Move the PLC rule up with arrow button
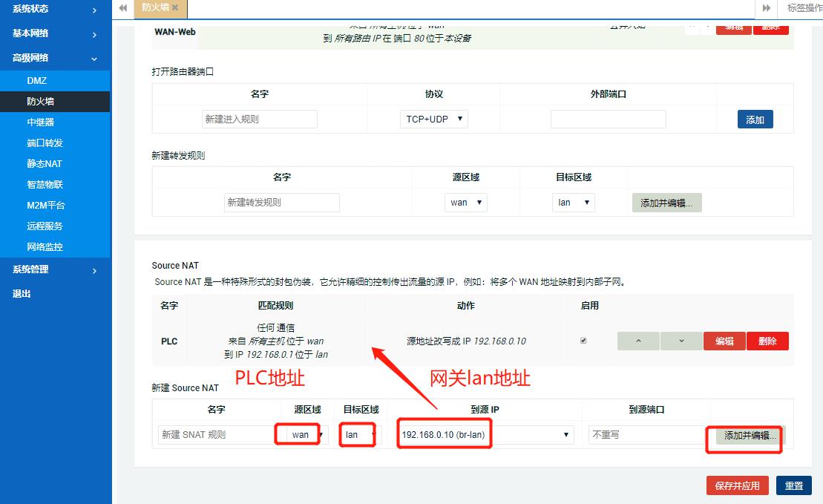The width and height of the screenshot is (823, 504). [638, 341]
